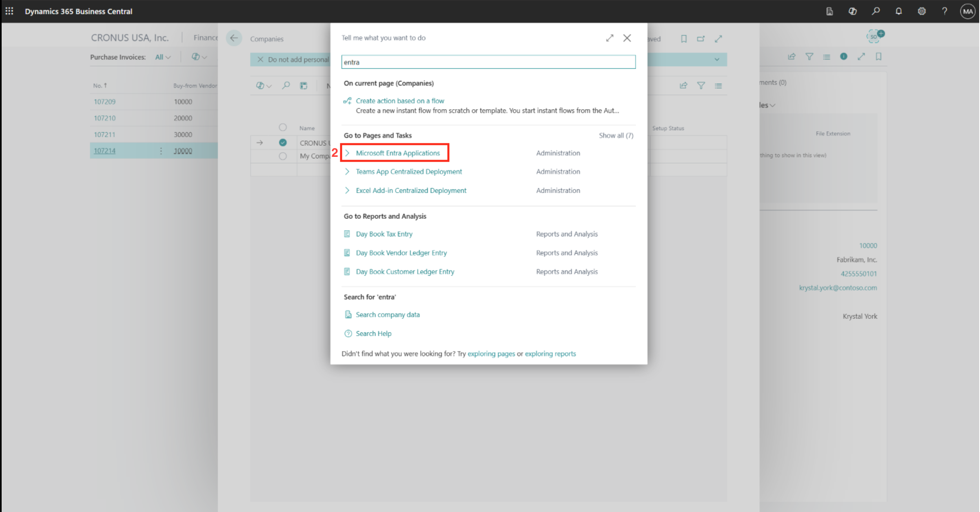980x512 pixels.
Task: Deselect the CRONUS company row checkbox
Action: coord(283,142)
